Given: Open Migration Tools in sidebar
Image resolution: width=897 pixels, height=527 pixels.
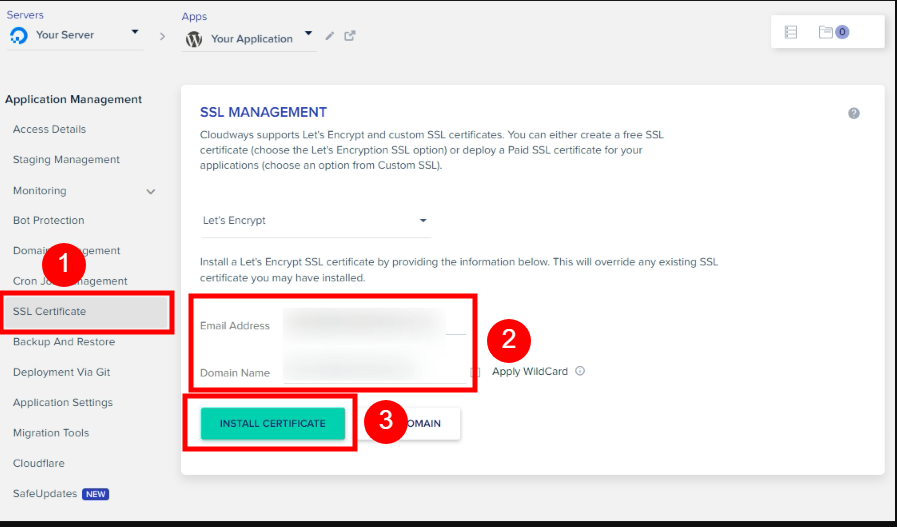Looking at the screenshot, I should point(51,433).
